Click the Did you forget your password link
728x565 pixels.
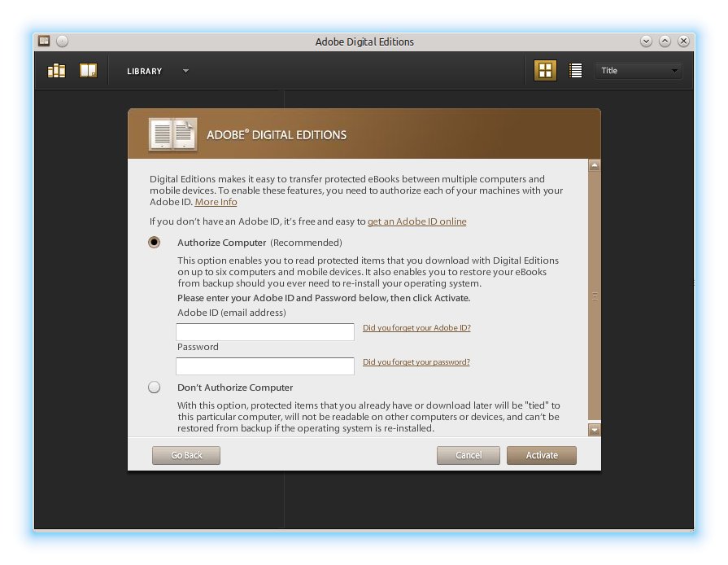tap(416, 362)
